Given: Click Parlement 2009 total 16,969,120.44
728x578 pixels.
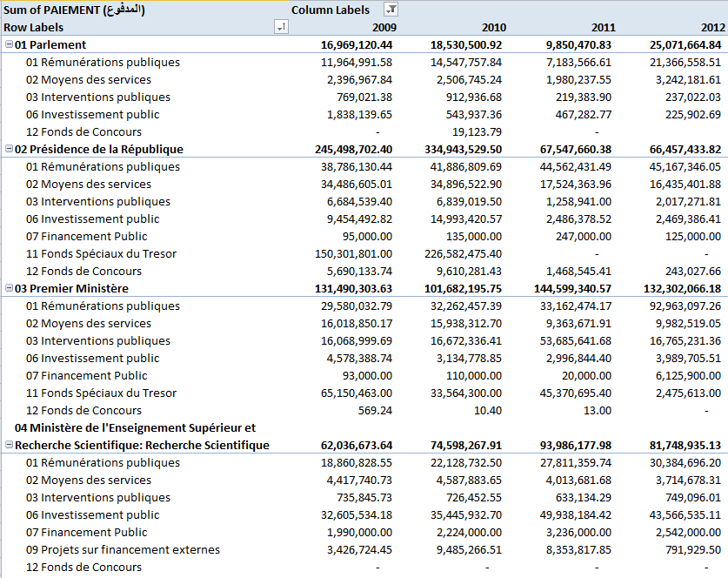Looking at the screenshot, I should tap(357, 45).
